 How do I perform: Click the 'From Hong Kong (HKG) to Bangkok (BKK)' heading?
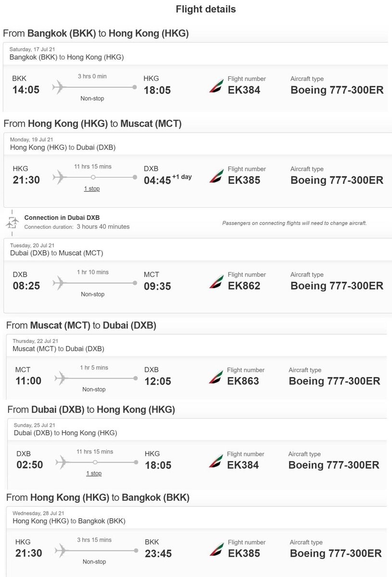click(x=98, y=497)
